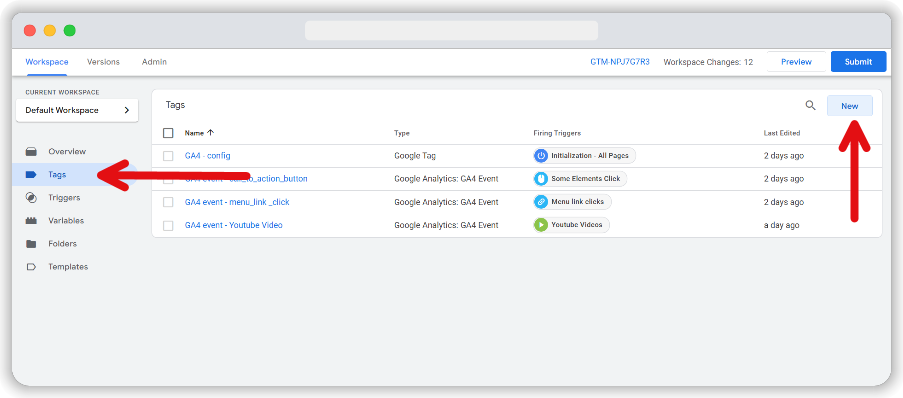Viewport: 903px width, 398px height.
Task: Click the Initialization trigger power icon
Action: point(541,156)
